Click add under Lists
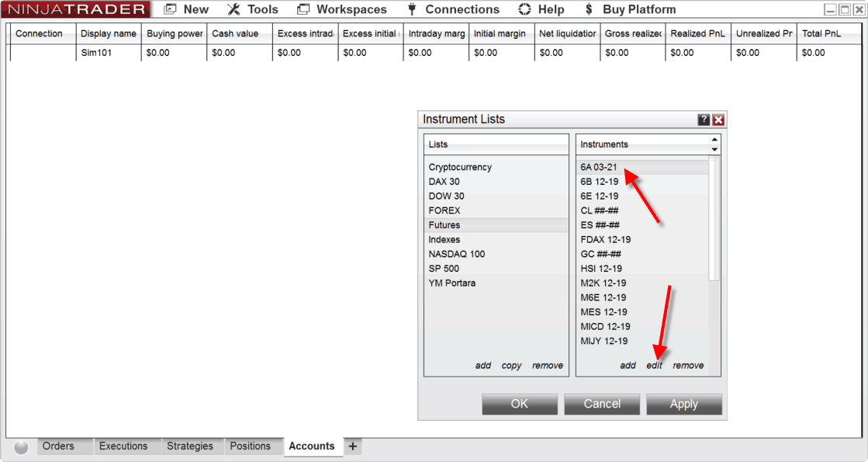This screenshot has height=462, width=868. (483, 366)
